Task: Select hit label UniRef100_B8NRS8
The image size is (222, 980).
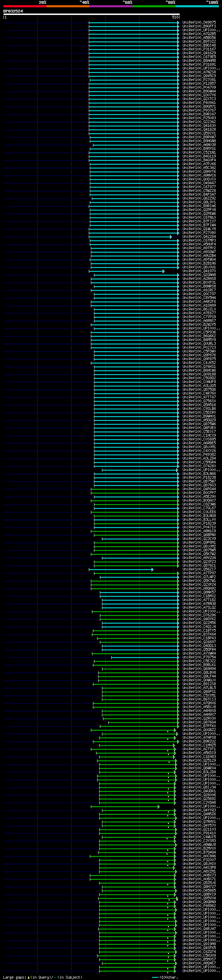Action: click(199, 286)
